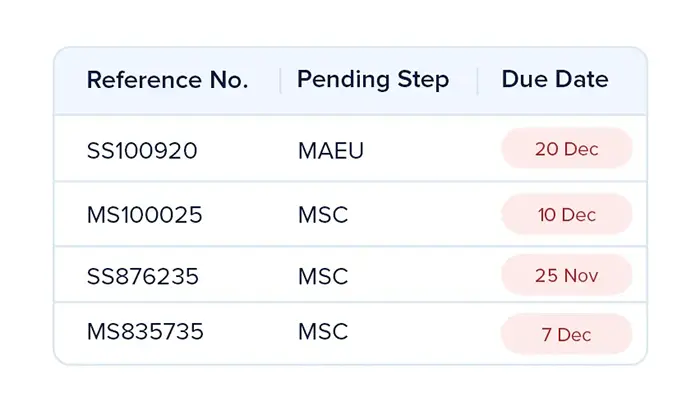Open reference number MS100025
Viewport: 700px width, 411px height.
145,215
